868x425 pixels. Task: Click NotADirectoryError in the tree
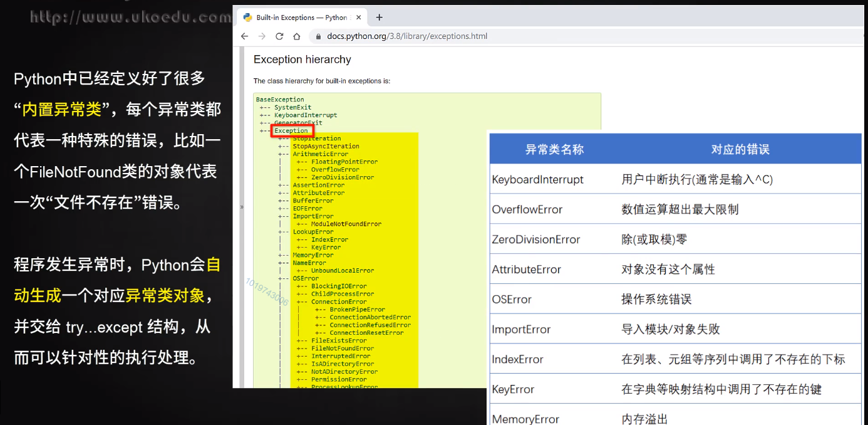pyautogui.click(x=344, y=372)
